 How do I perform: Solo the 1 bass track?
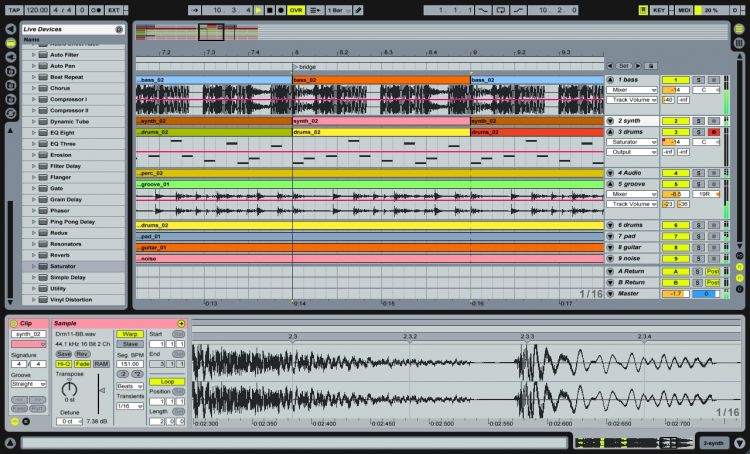click(x=698, y=79)
